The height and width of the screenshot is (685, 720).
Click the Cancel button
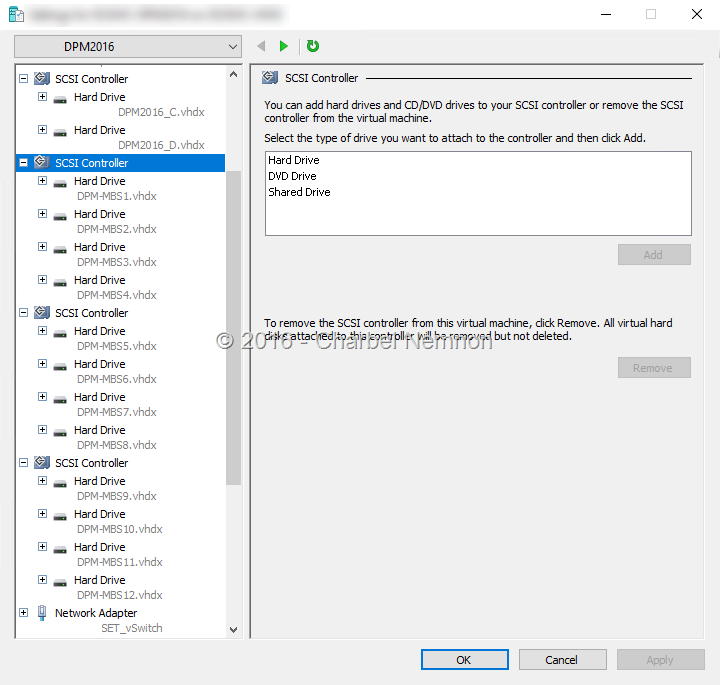pyautogui.click(x=562, y=660)
